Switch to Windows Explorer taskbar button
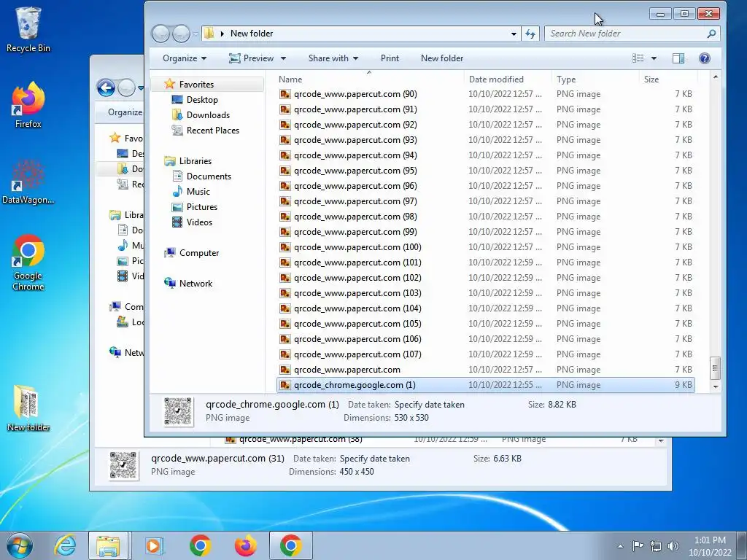The width and height of the screenshot is (747, 560). (108, 545)
